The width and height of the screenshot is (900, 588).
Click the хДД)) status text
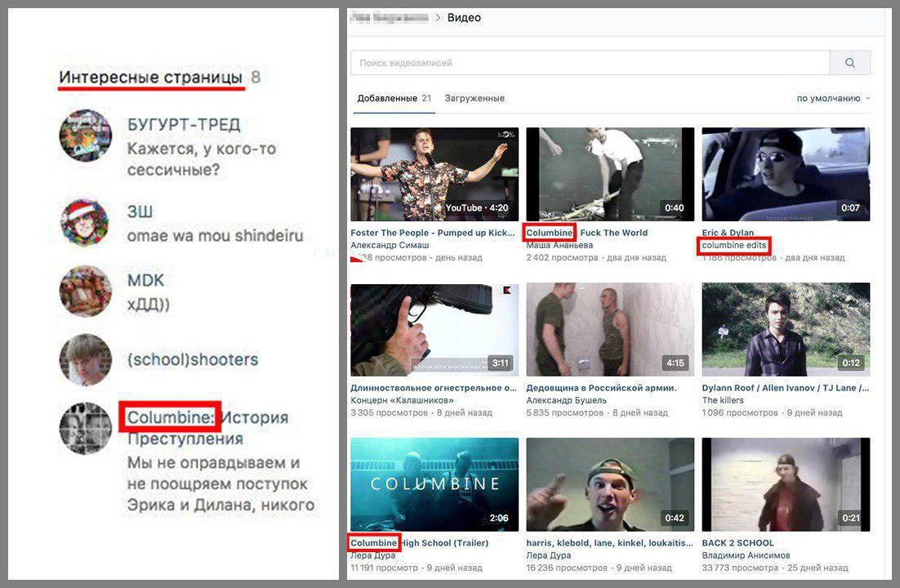point(148,304)
